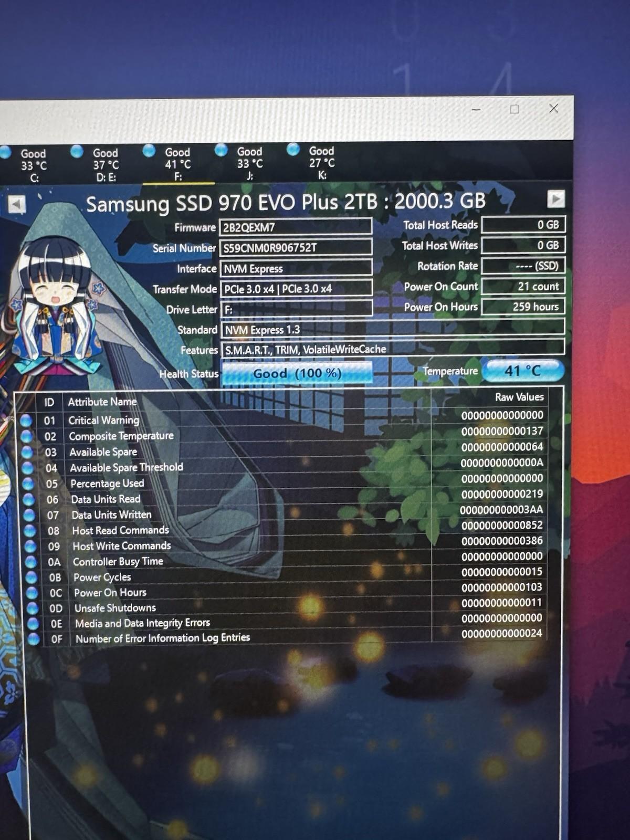Image resolution: width=630 pixels, height=840 pixels.
Task: Click the Drive Letter field
Action: 297,309
